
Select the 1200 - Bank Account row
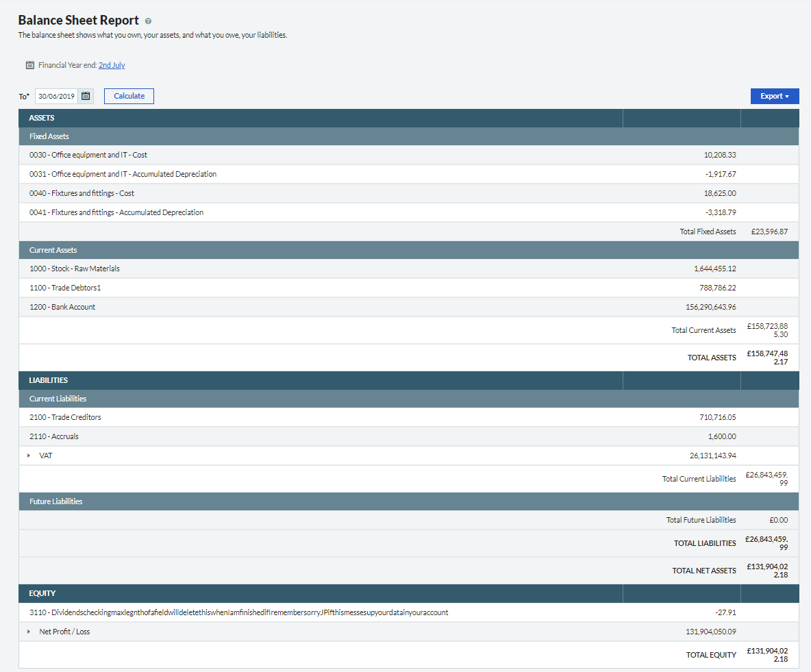pyautogui.click(x=62, y=307)
